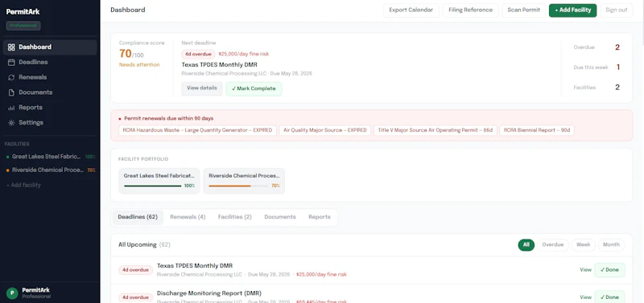This screenshot has width=644, height=303.
Task: Click the Renewals refresh icon in sidebar
Action: (x=11, y=77)
